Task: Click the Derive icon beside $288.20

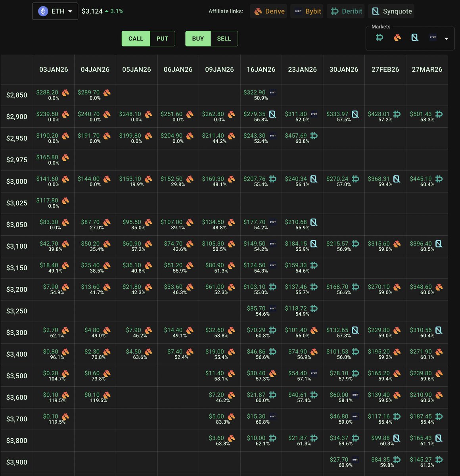Action: (65, 92)
